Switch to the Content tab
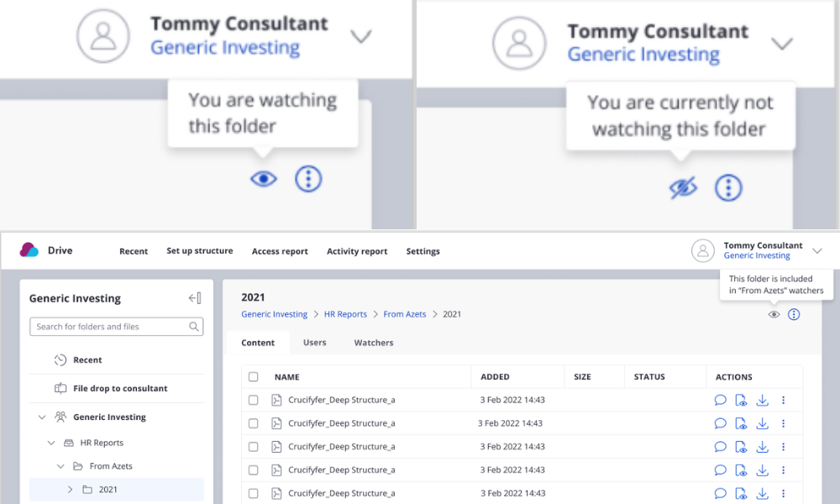The width and height of the screenshot is (840, 504). [258, 343]
